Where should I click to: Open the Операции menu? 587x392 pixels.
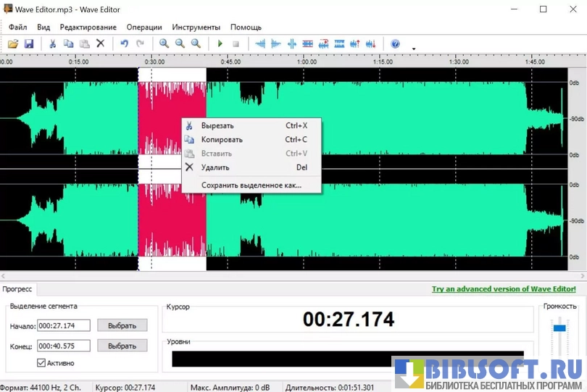pos(144,27)
